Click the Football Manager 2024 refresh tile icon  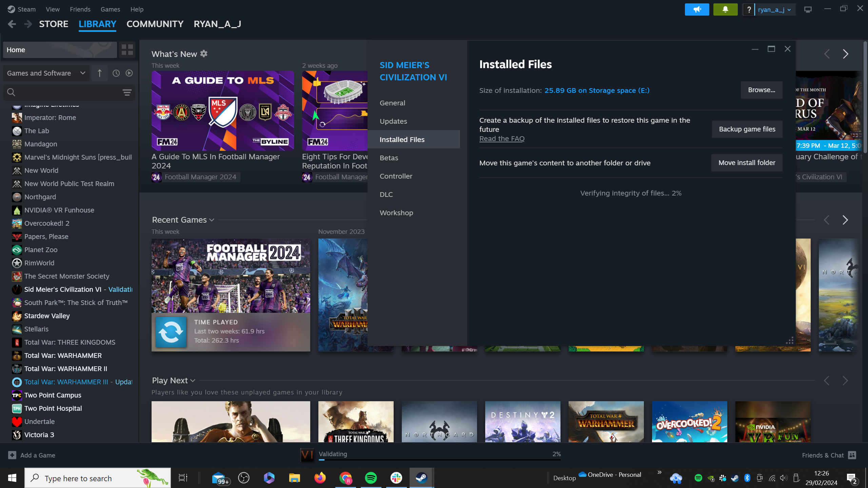point(171,332)
